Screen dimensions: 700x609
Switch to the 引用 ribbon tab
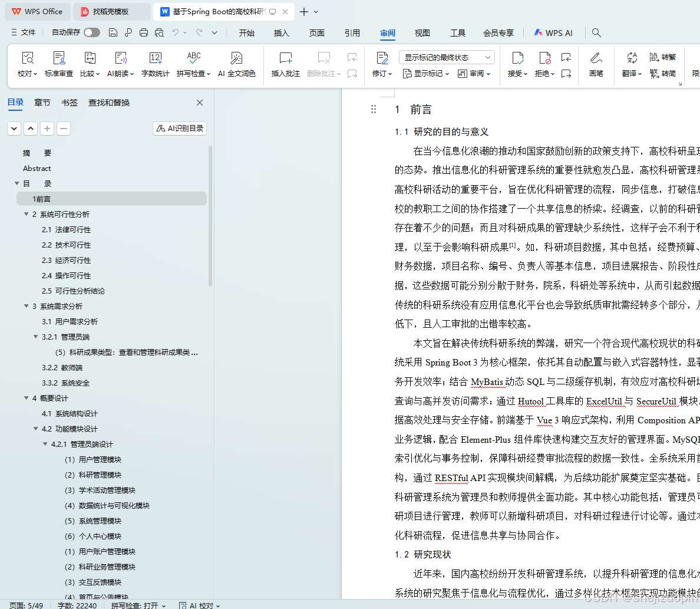click(x=352, y=33)
